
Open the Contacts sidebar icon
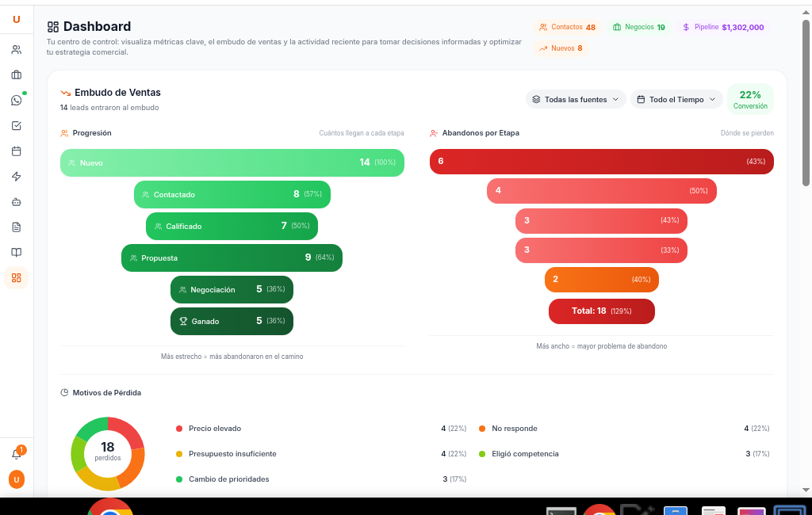pyautogui.click(x=17, y=50)
